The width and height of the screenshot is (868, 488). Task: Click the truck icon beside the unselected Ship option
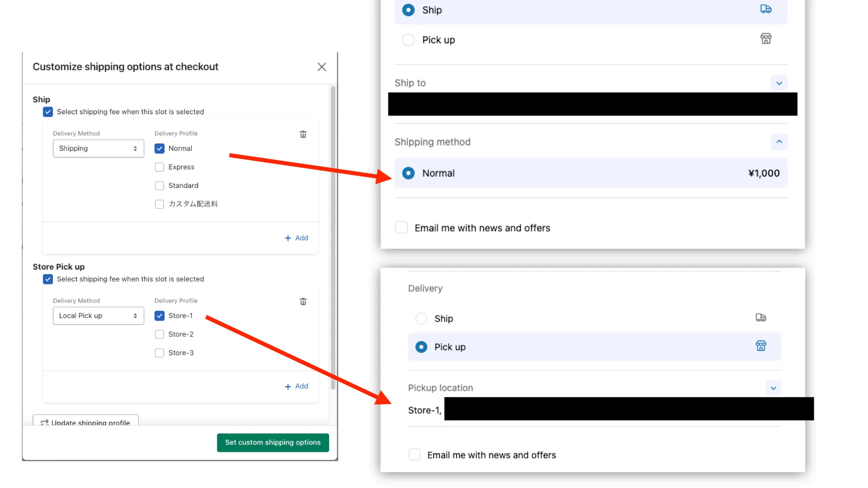pos(760,318)
